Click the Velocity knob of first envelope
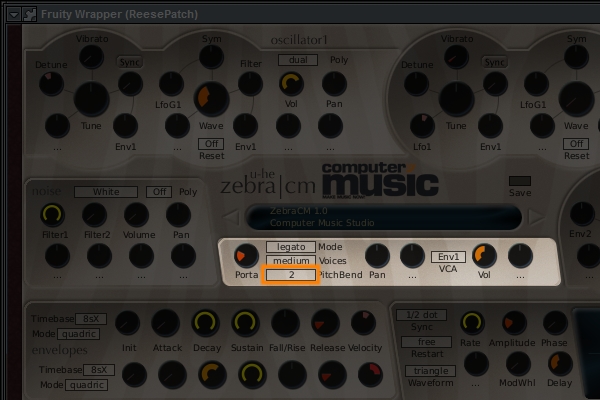 click(x=363, y=323)
